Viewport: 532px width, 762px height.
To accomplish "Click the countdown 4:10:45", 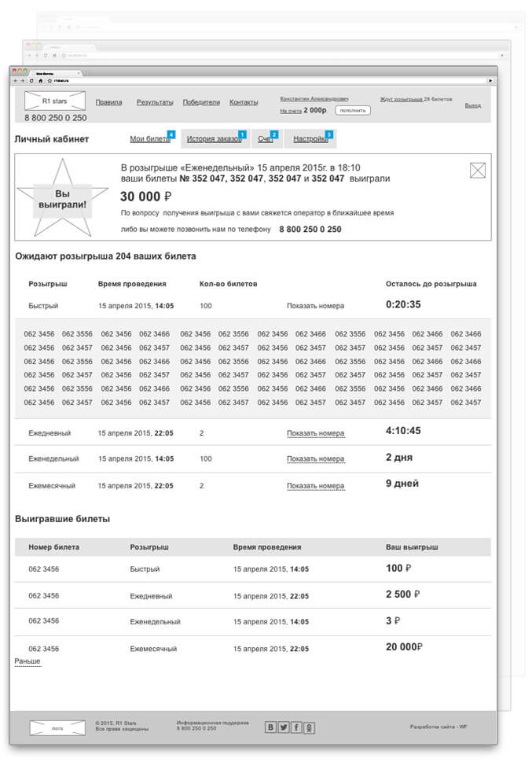I will (x=403, y=431).
